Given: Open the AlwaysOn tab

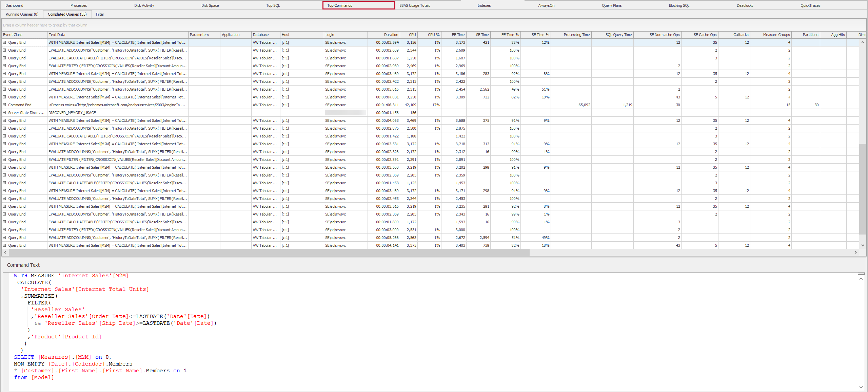Looking at the screenshot, I should pos(546,5).
